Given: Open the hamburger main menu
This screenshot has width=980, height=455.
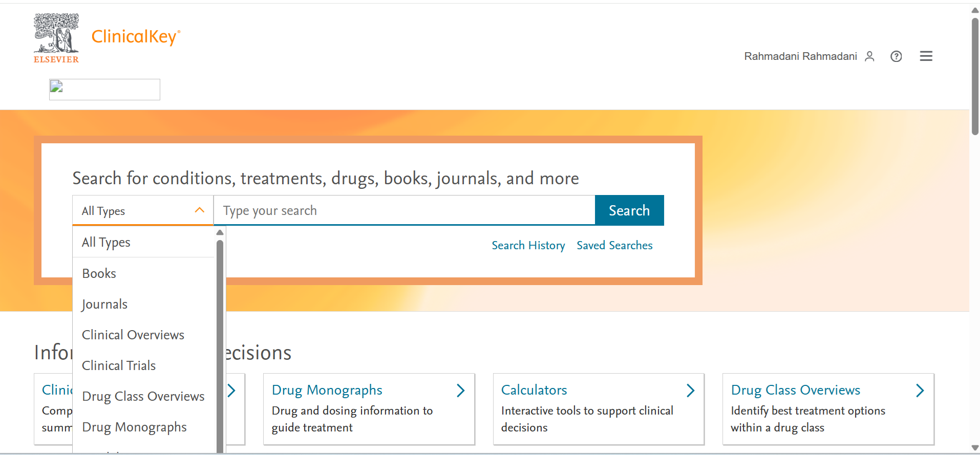Looking at the screenshot, I should [926, 56].
